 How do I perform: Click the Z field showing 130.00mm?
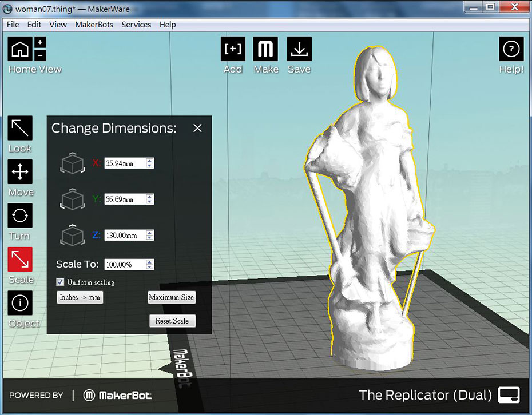[129, 235]
